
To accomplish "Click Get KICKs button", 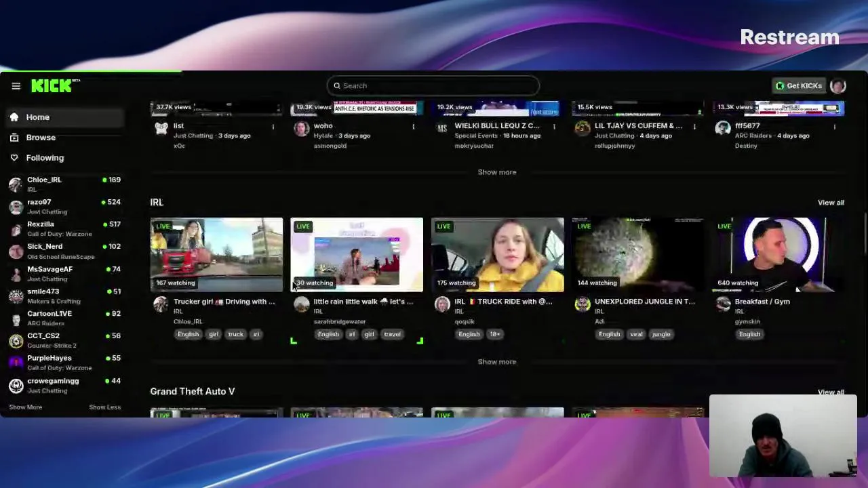I will 799,86.
